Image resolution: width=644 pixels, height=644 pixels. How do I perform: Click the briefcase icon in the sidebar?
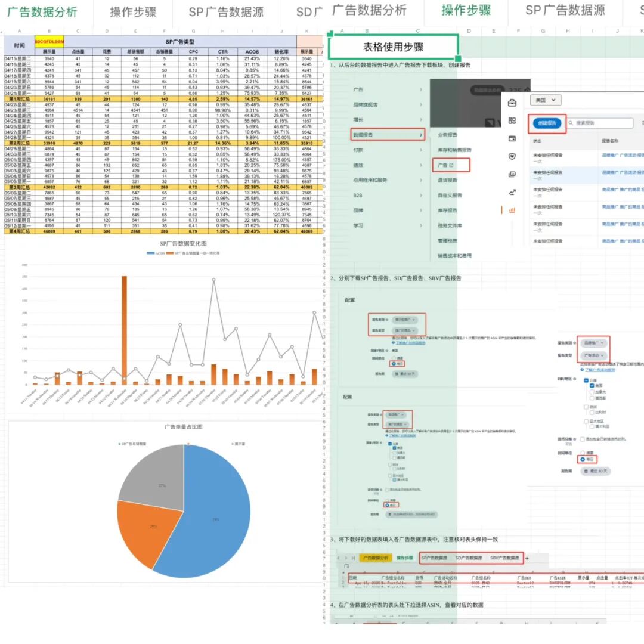click(x=512, y=103)
